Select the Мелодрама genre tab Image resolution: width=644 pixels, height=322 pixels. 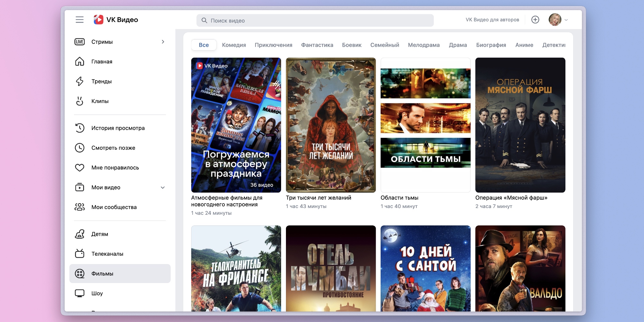pos(424,45)
